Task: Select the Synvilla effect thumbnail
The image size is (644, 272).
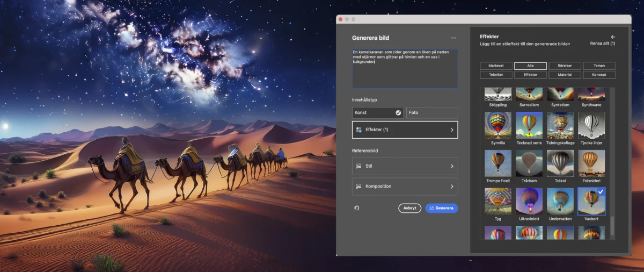Action: pyautogui.click(x=498, y=125)
